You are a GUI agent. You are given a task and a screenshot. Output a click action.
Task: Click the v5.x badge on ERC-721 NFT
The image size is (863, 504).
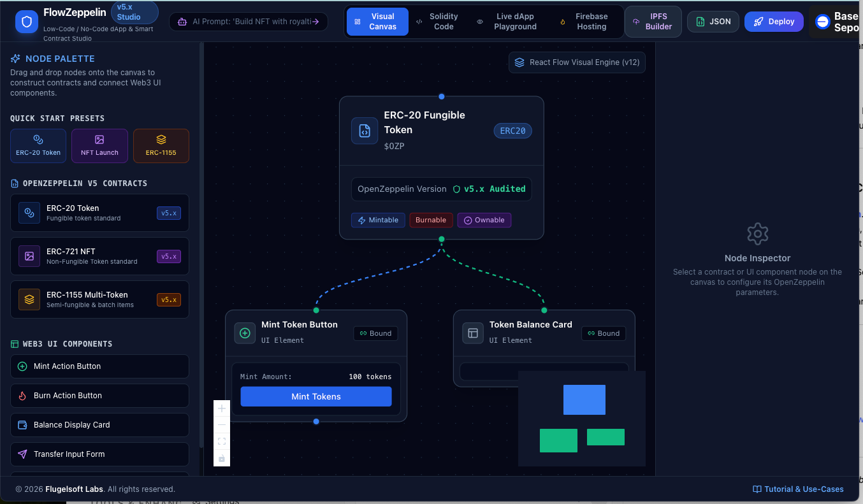coord(169,256)
